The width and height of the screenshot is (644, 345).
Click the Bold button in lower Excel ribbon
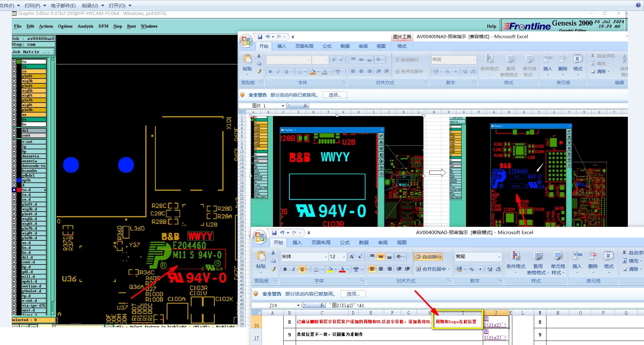[x=285, y=269]
